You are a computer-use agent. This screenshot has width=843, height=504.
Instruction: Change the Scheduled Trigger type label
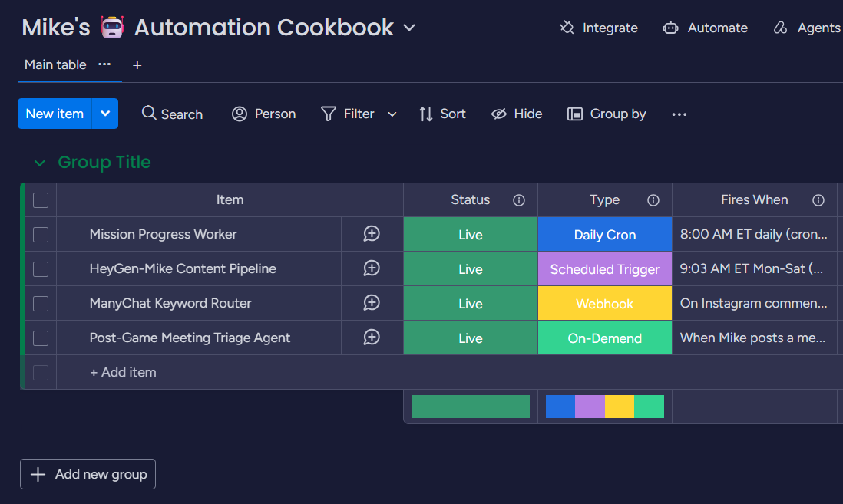point(605,268)
